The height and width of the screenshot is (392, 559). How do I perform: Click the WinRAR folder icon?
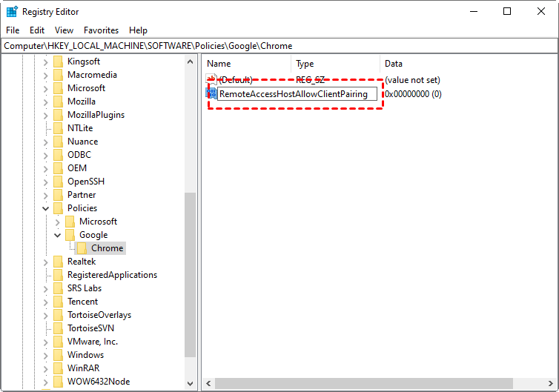coord(58,368)
